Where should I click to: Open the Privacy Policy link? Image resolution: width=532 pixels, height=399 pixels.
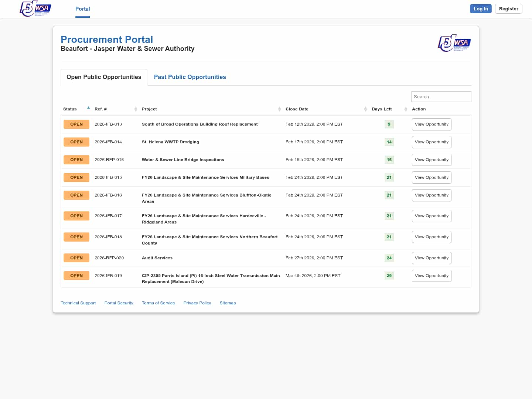coord(197,303)
